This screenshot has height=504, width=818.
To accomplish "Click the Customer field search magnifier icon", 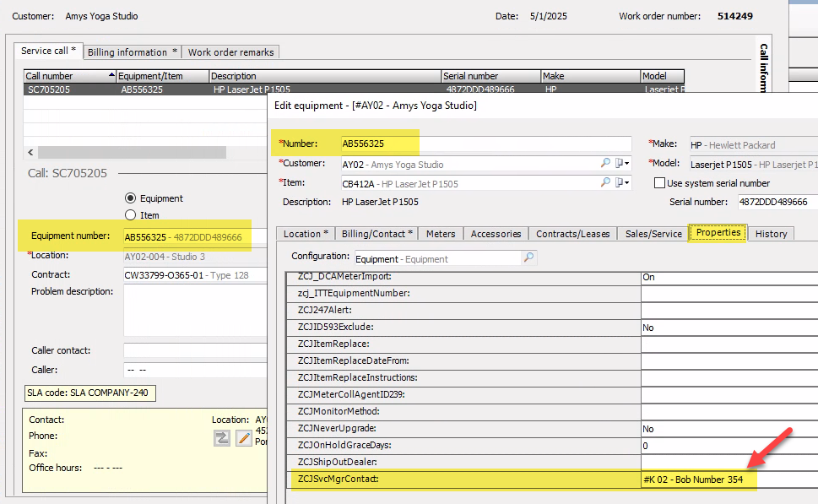I will [x=605, y=163].
